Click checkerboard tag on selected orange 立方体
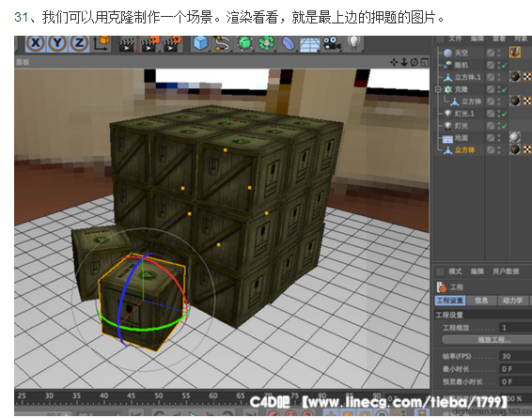This screenshot has width=532, height=418. click(x=527, y=149)
